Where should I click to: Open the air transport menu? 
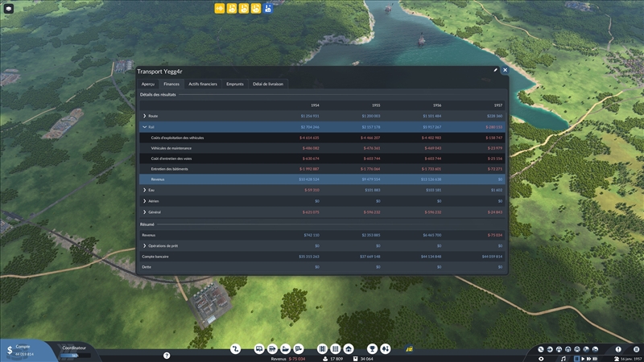tap(299, 349)
